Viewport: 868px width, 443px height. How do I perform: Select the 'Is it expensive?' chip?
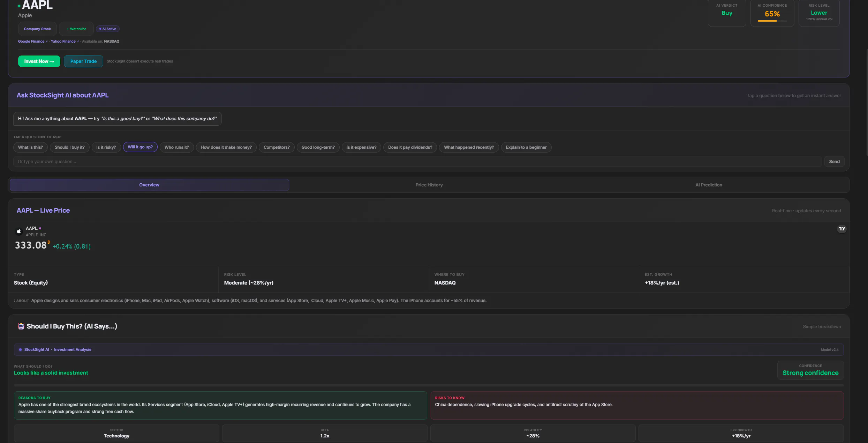point(362,147)
